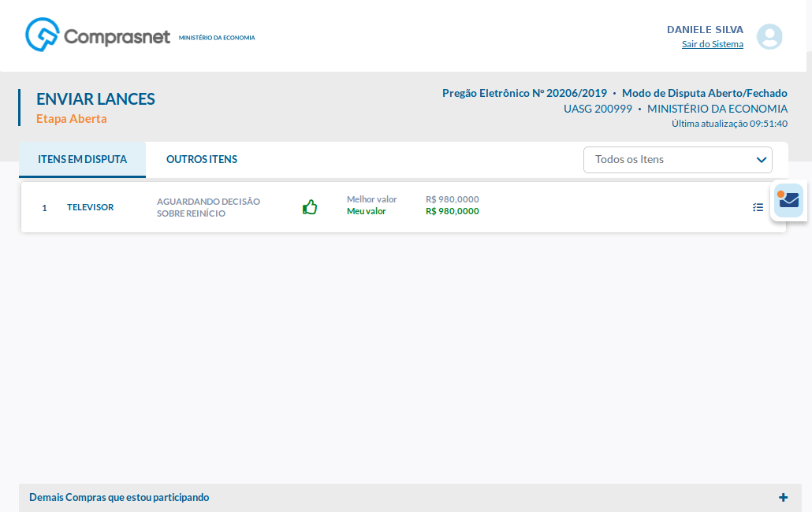Click the Meu valor label

[x=366, y=211]
